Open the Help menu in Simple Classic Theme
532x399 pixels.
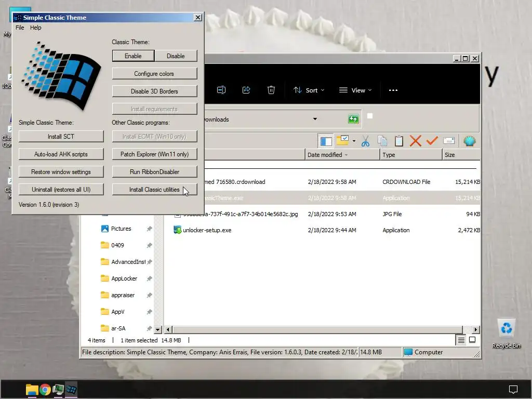click(36, 28)
